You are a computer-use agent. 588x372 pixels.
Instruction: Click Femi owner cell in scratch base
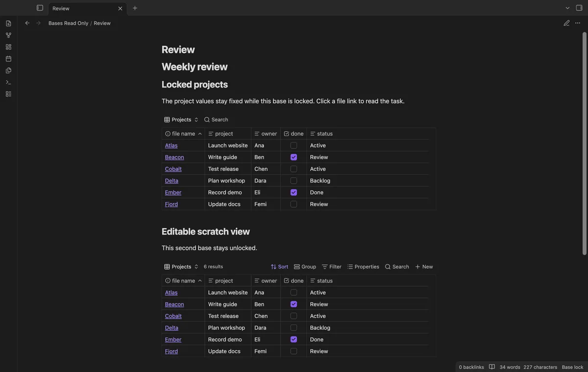266,351
